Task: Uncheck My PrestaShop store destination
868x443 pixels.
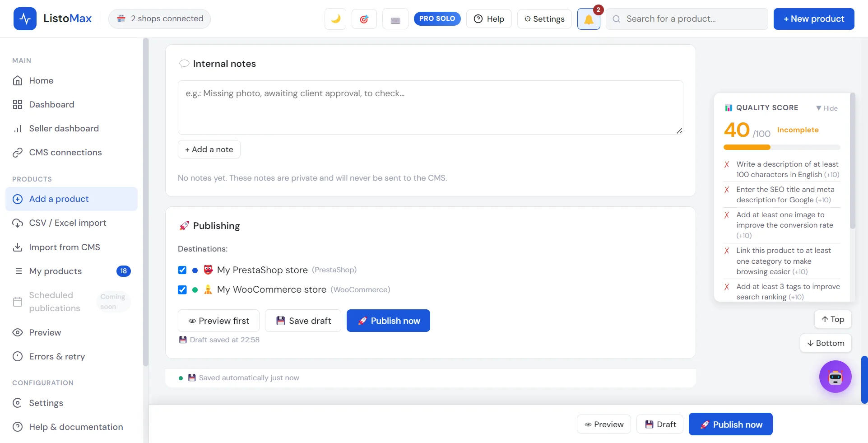Action: 182,270
